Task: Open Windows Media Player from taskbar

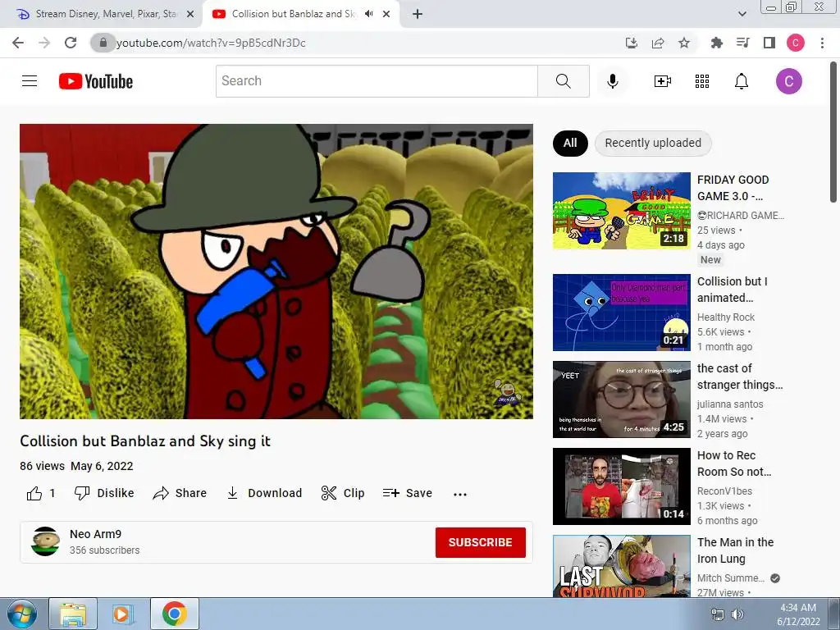Action: coord(122,614)
